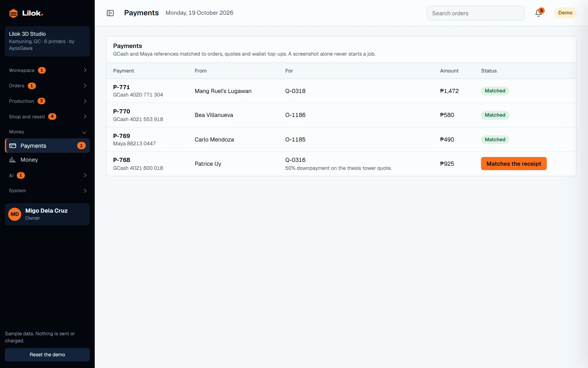
Task: Click order O-1186
Action: [295, 115]
